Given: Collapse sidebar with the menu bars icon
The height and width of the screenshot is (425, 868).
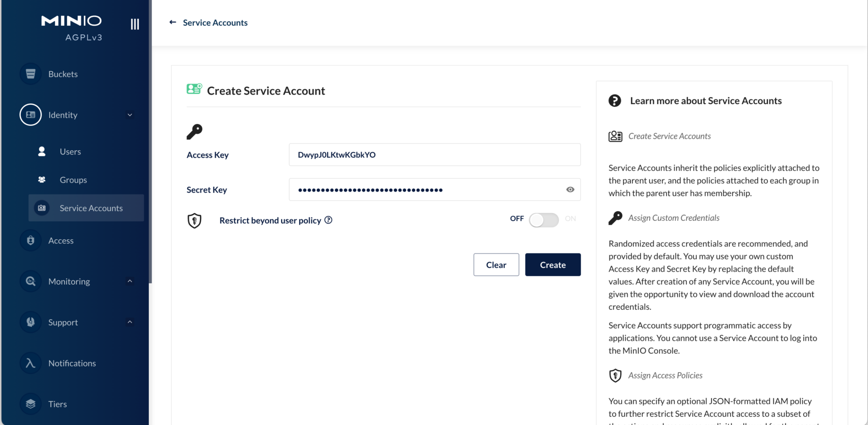Looking at the screenshot, I should tap(135, 24).
